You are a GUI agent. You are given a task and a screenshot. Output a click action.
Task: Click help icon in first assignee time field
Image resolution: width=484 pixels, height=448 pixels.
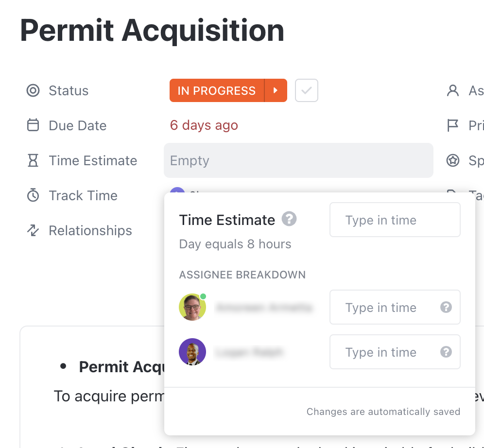(x=446, y=307)
